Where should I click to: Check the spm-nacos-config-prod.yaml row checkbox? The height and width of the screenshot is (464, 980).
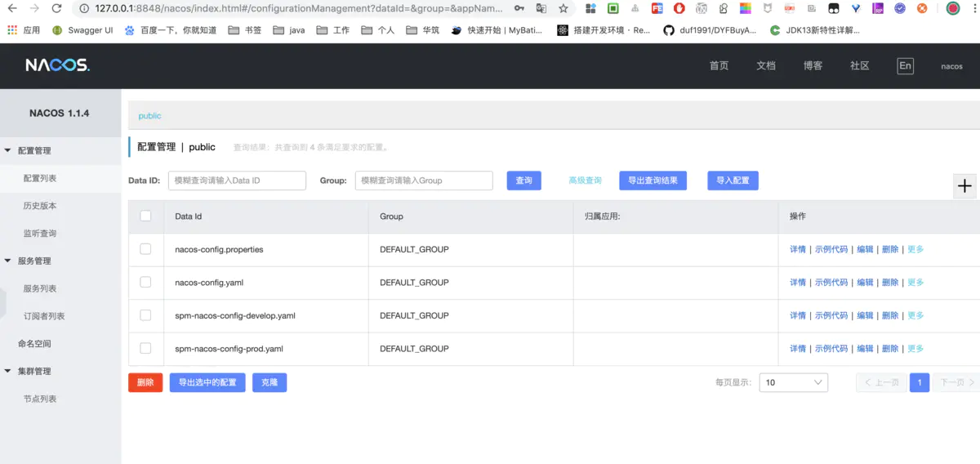pyautogui.click(x=145, y=348)
